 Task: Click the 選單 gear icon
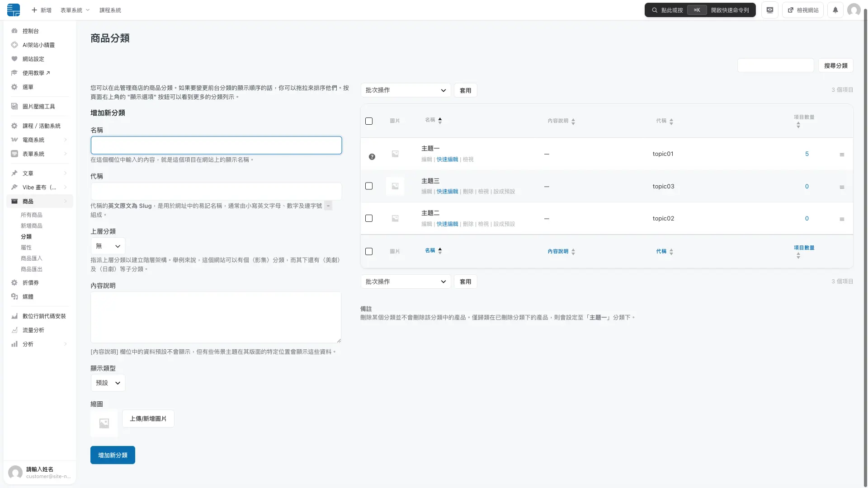(x=14, y=87)
